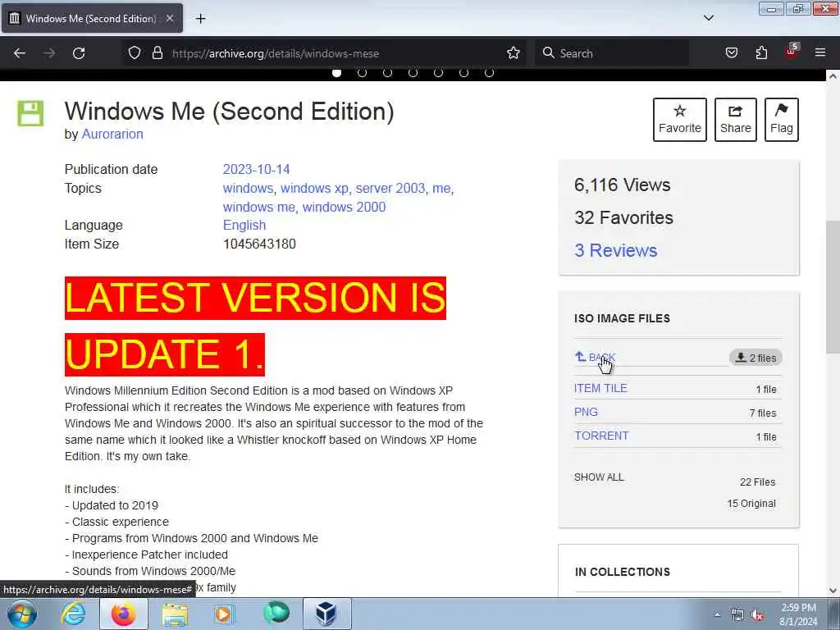Launch Internet Explorer from the taskbar
Image resolution: width=840 pixels, height=630 pixels.
pyautogui.click(x=73, y=614)
